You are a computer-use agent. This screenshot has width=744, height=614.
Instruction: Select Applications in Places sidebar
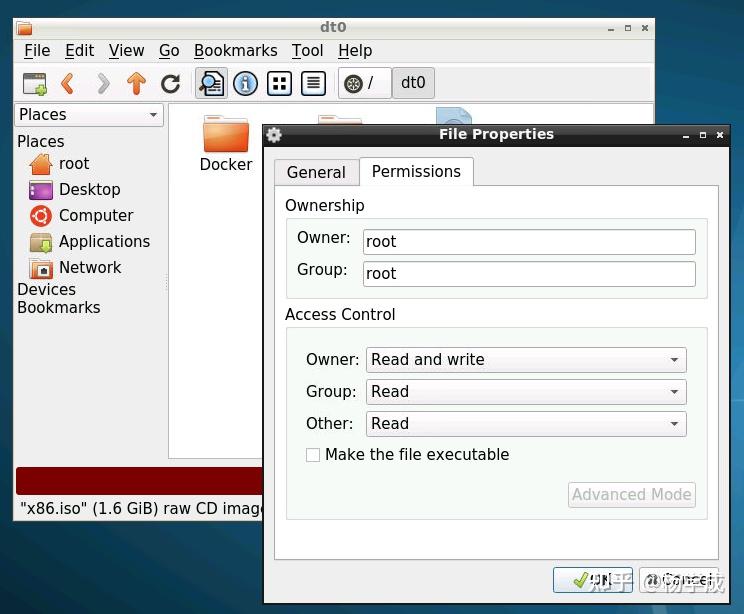(x=90, y=242)
